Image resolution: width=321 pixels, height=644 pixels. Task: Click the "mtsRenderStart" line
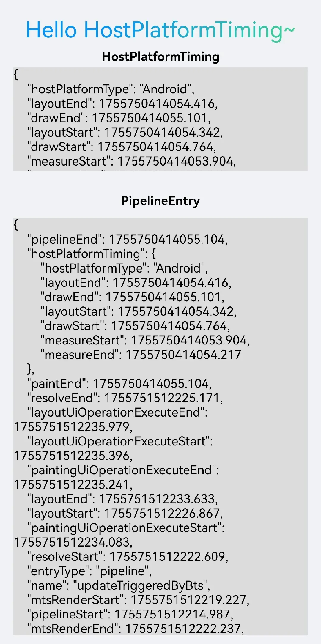point(138,600)
